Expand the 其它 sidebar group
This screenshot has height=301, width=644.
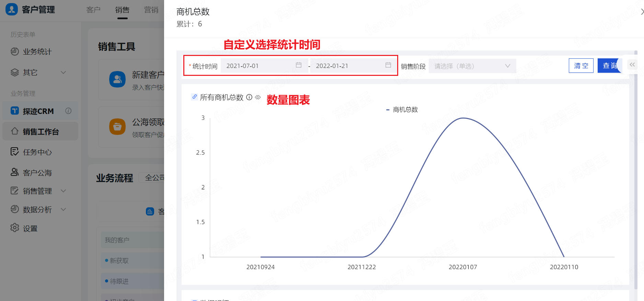pyautogui.click(x=63, y=72)
